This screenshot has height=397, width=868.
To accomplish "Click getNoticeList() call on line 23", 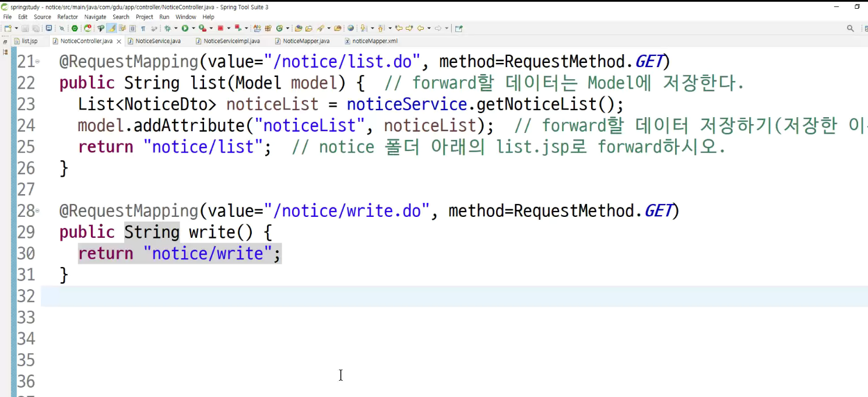I will [546, 104].
